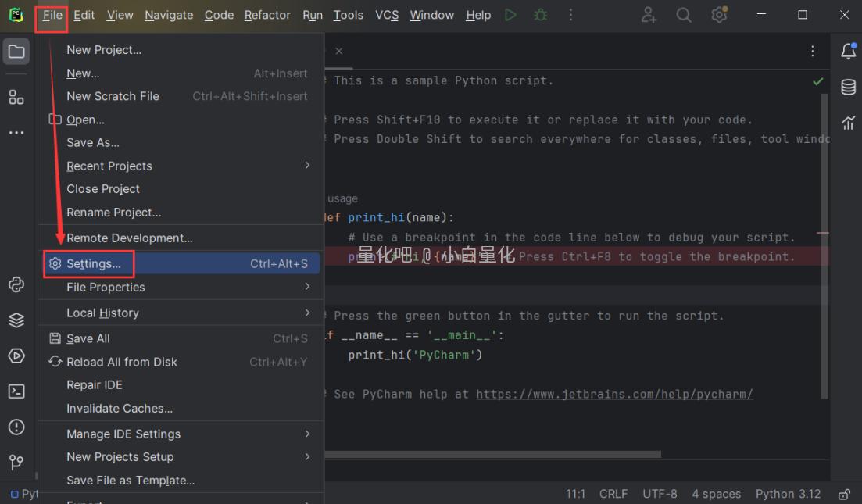Open the Project tool window folder icon
Screen dimensions: 862x504
click(16, 52)
